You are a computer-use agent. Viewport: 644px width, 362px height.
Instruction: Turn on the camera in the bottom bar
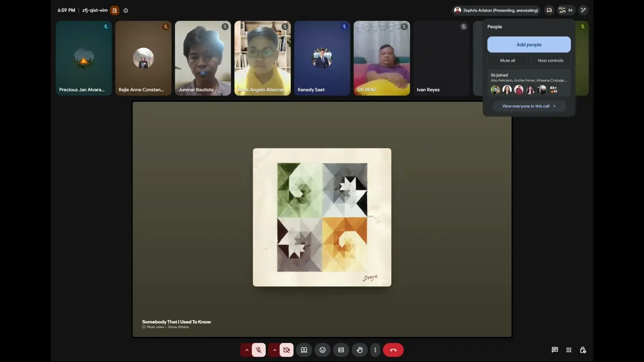pyautogui.click(x=286, y=350)
